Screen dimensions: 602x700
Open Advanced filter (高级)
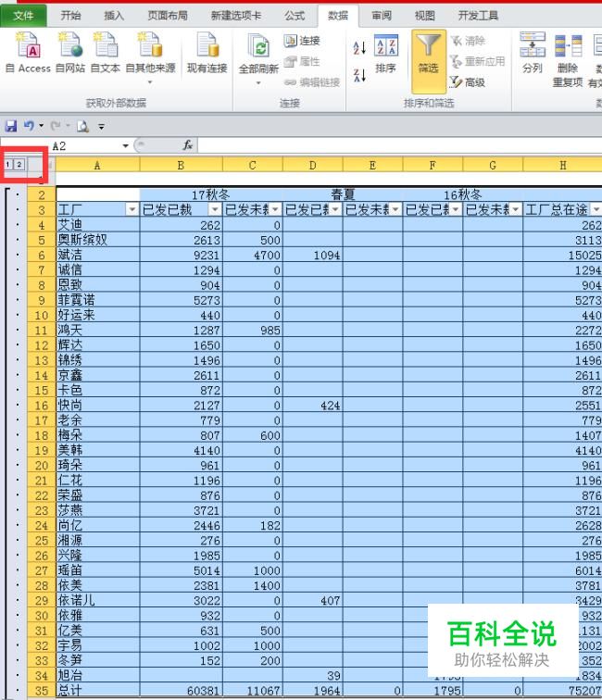(468, 82)
